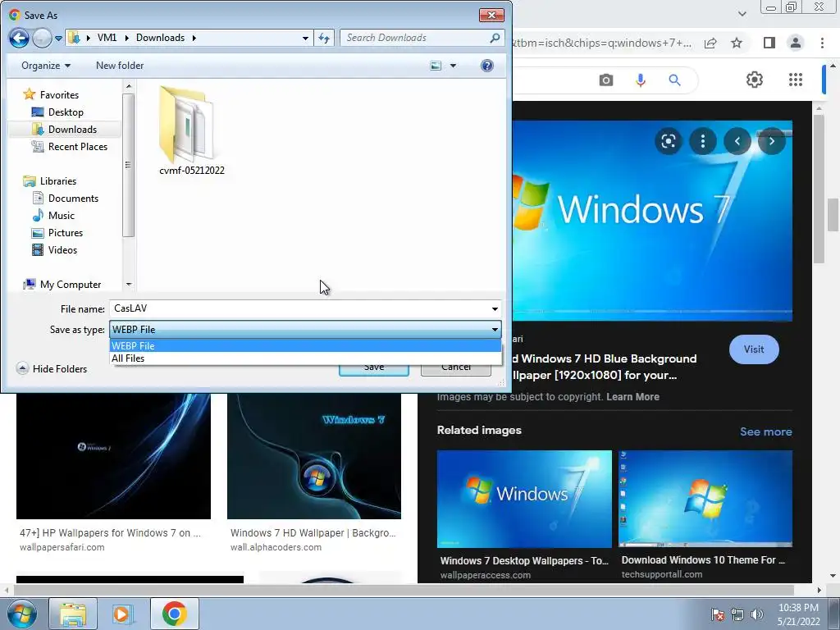Go to next image in preview
Screen dimensions: 840x630
click(771, 141)
